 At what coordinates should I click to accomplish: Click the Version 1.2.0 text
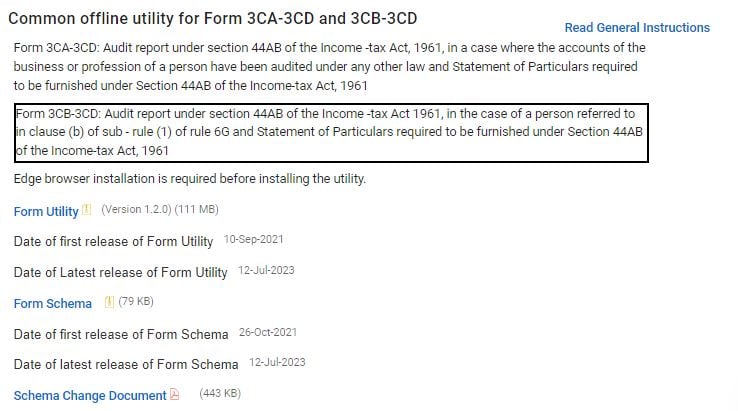[136, 210]
